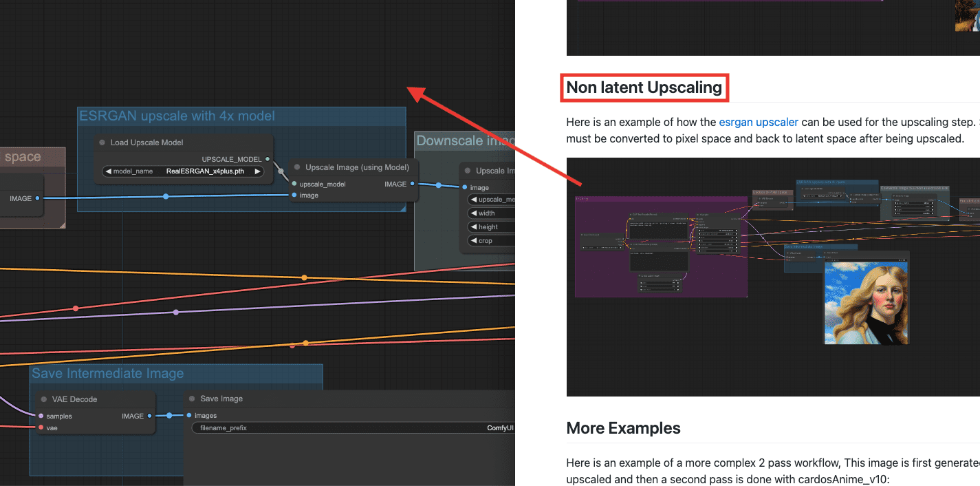The width and height of the screenshot is (980, 486).
Task: Collapse the Load Upscale Model node
Action: coord(102,143)
